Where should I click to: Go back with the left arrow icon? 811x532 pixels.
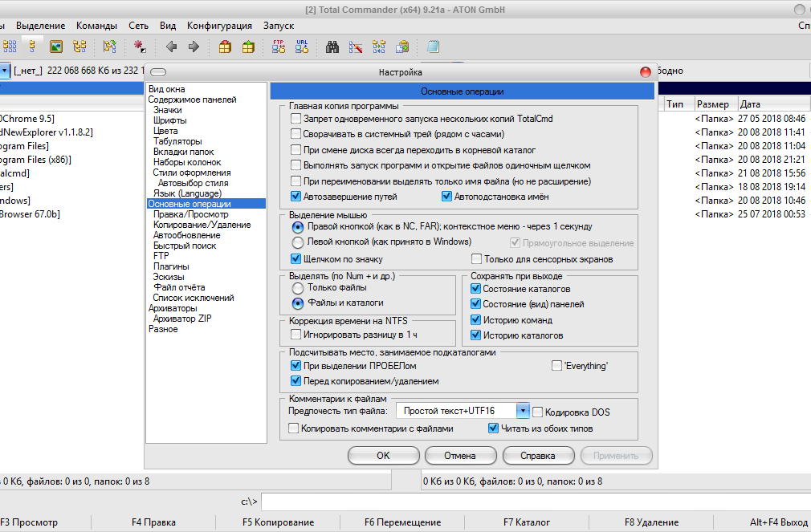pyautogui.click(x=171, y=47)
